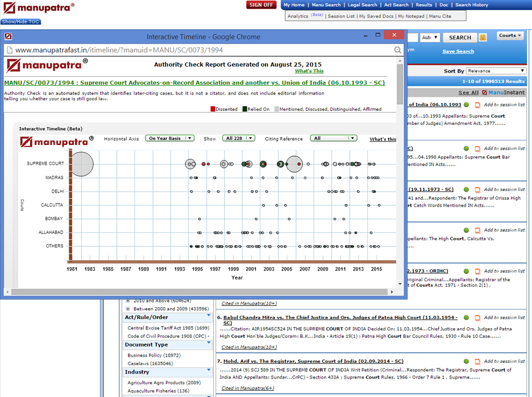
Task: Click the SIGN OFF button
Action: pos(262,4)
